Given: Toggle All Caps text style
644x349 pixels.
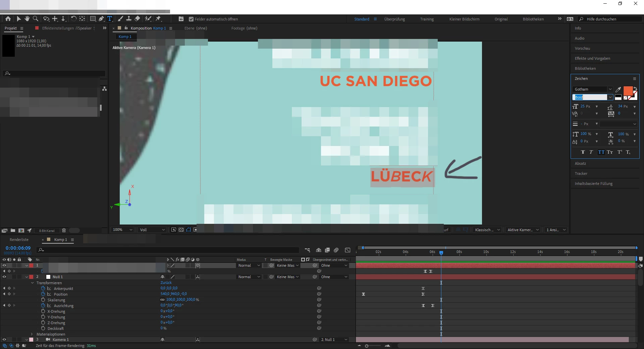Looking at the screenshot, I should [601, 152].
